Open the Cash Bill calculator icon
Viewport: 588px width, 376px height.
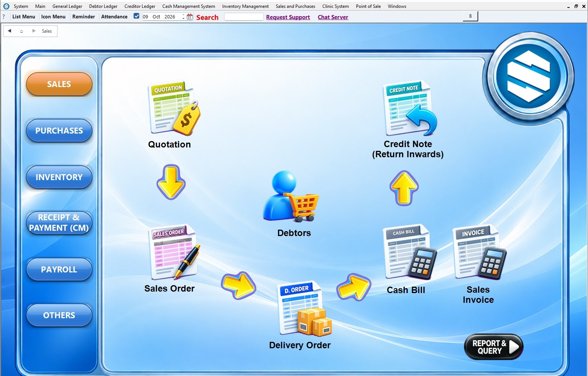point(410,252)
